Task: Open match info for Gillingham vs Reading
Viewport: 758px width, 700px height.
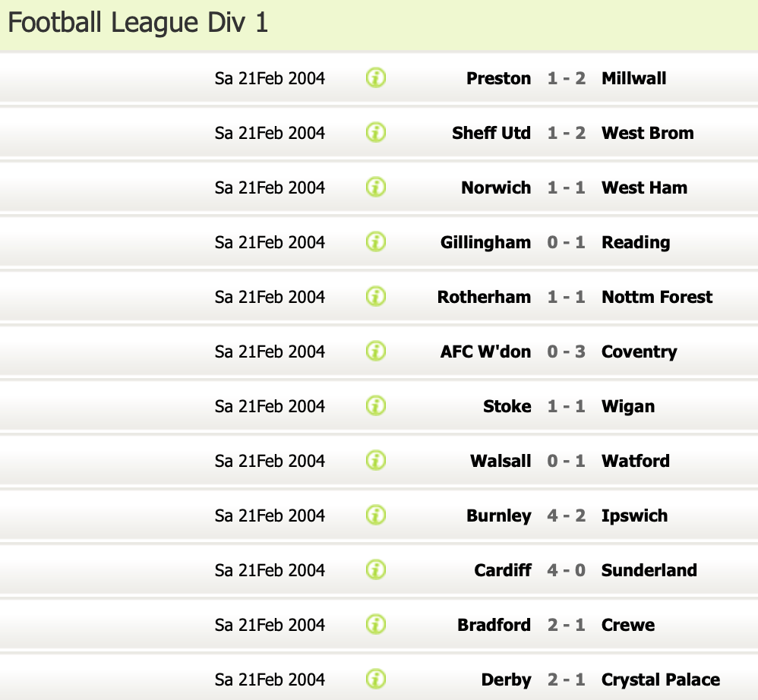Action: click(376, 241)
